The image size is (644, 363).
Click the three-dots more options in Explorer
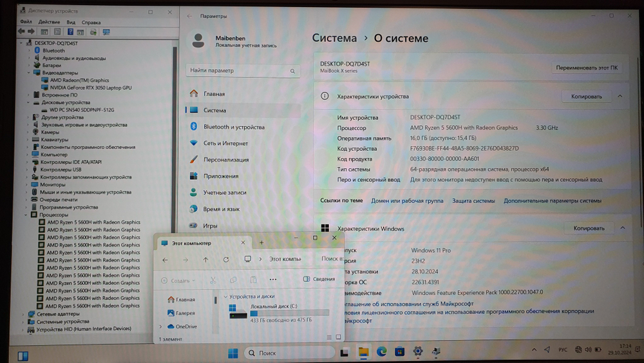pos(272,280)
